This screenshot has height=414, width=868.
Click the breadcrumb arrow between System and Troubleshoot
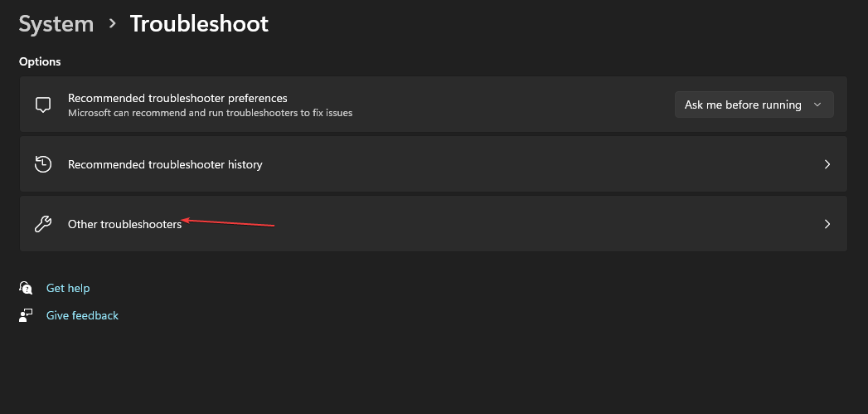pos(113,24)
